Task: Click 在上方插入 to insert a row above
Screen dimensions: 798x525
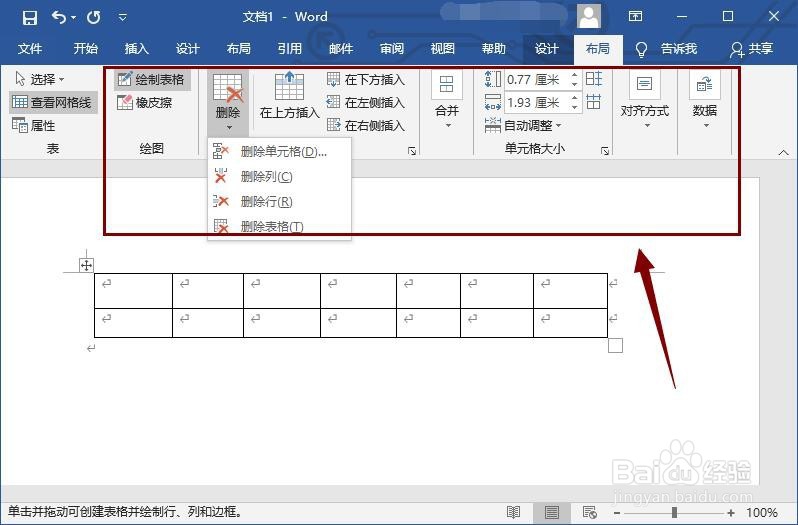Action: point(289,96)
